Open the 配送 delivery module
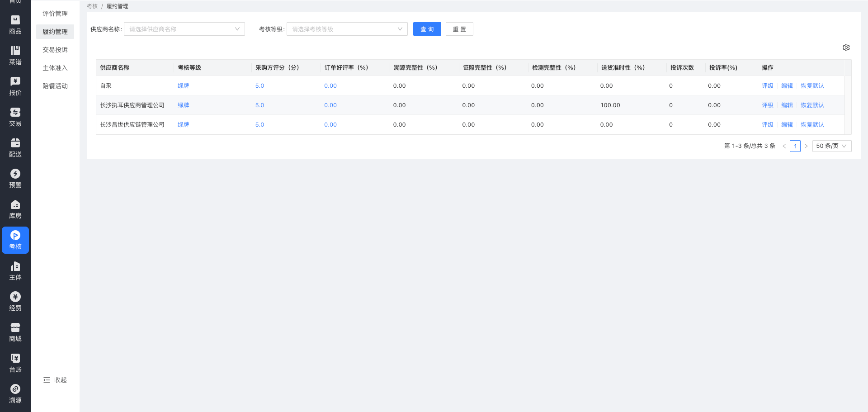Image resolution: width=868 pixels, height=412 pixels. (x=15, y=148)
